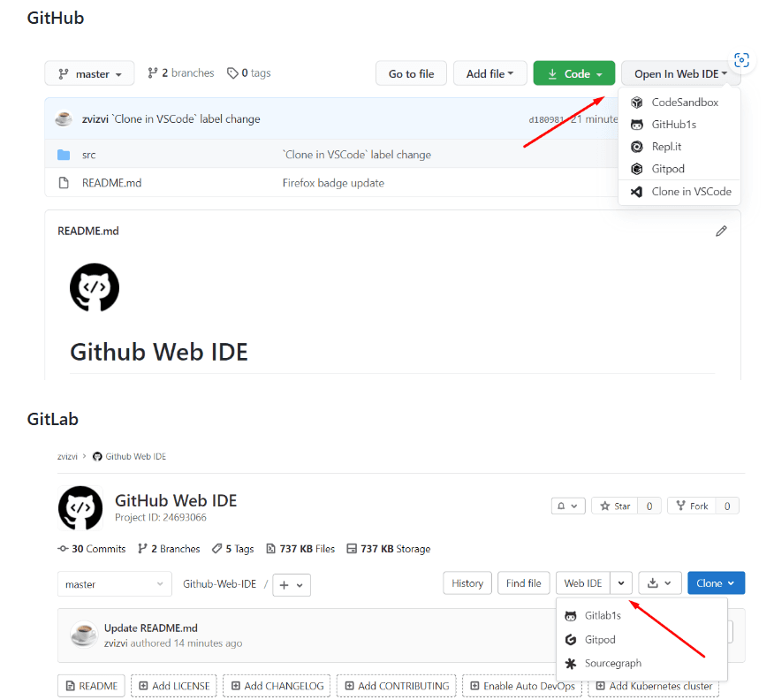Open the "2 branches" link on GitHub
Screen dimensions: 774x700
point(188,72)
